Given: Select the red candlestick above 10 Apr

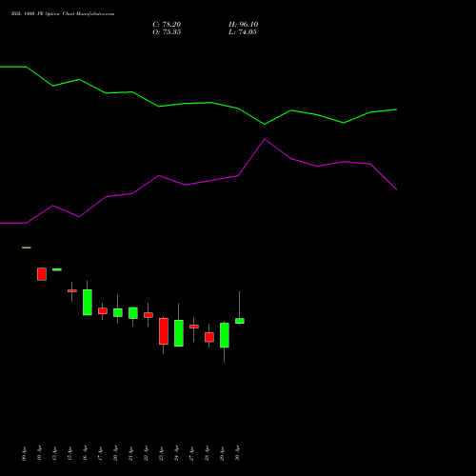Looking at the screenshot, I should 42,274.
